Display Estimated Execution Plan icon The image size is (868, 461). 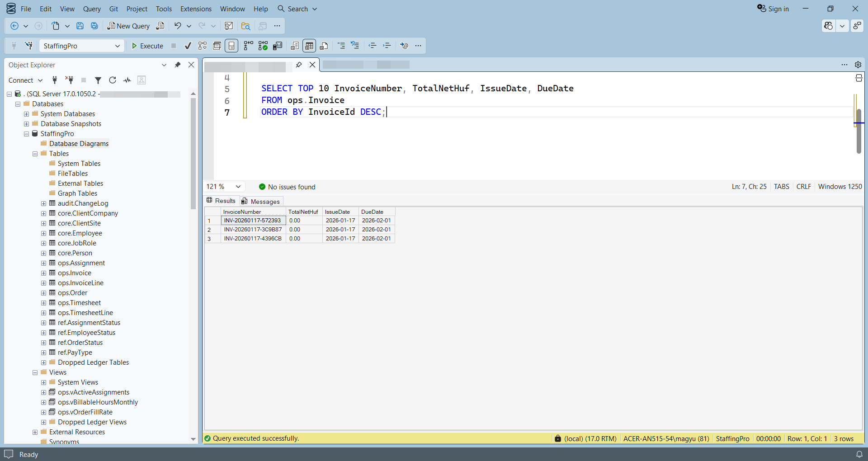tap(203, 46)
